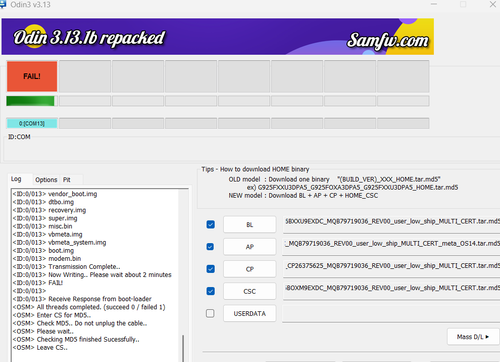Image resolution: width=500 pixels, height=362 pixels.
Task: Click the 0:[COM13] port indicator
Action: click(32, 123)
